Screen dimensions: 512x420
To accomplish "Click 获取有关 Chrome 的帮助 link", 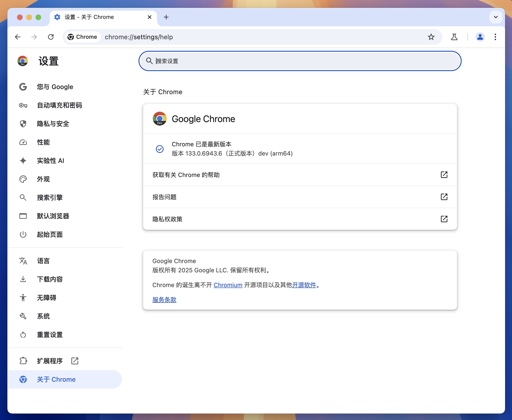I will (300, 174).
